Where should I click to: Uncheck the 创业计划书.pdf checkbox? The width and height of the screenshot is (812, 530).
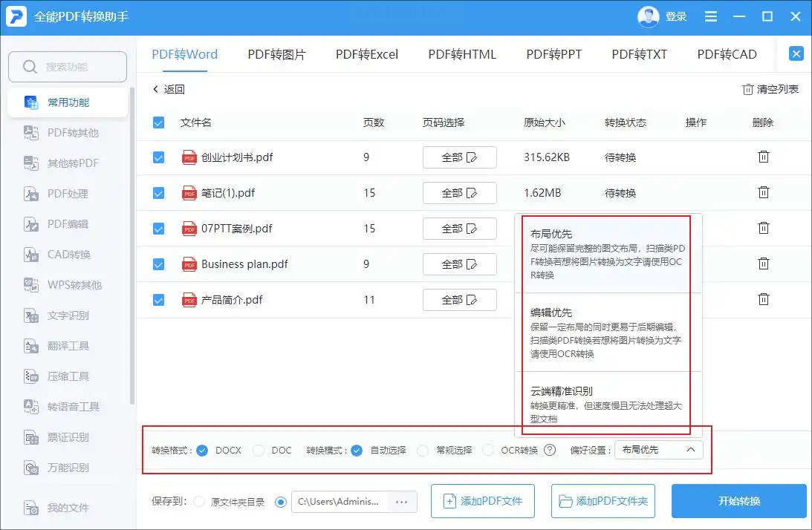[x=158, y=157]
